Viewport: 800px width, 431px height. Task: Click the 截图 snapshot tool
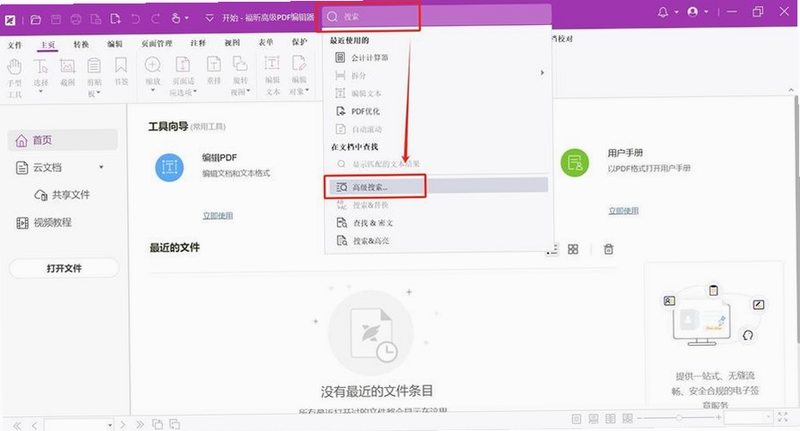(67, 72)
